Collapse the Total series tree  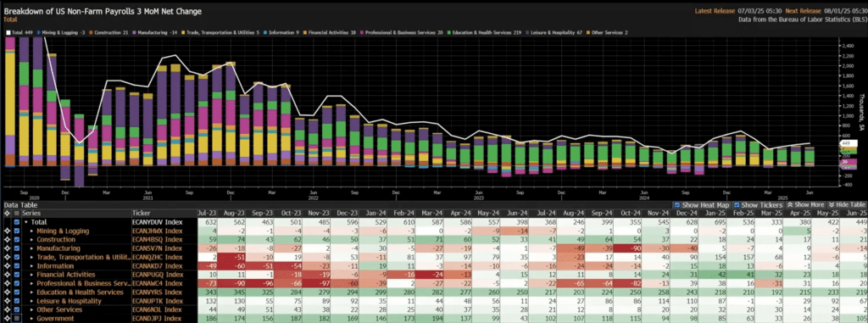25,222
